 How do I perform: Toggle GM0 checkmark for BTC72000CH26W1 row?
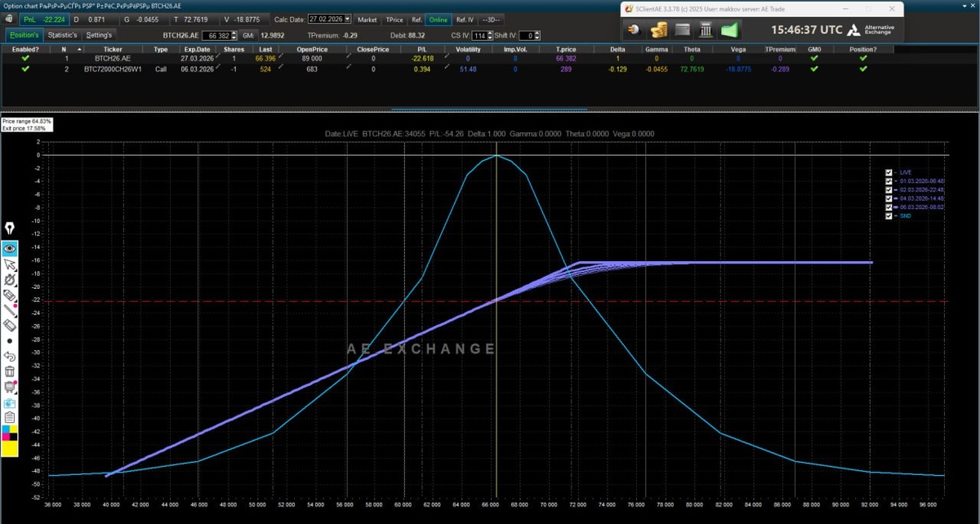click(x=814, y=69)
